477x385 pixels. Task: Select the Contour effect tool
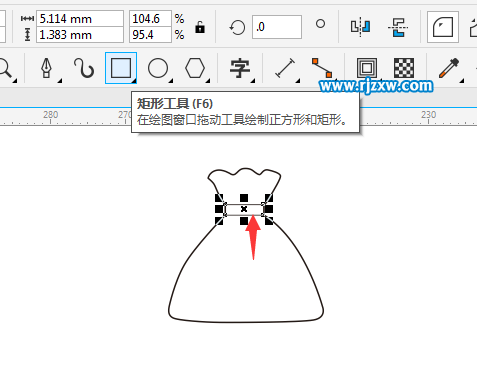tap(367, 68)
